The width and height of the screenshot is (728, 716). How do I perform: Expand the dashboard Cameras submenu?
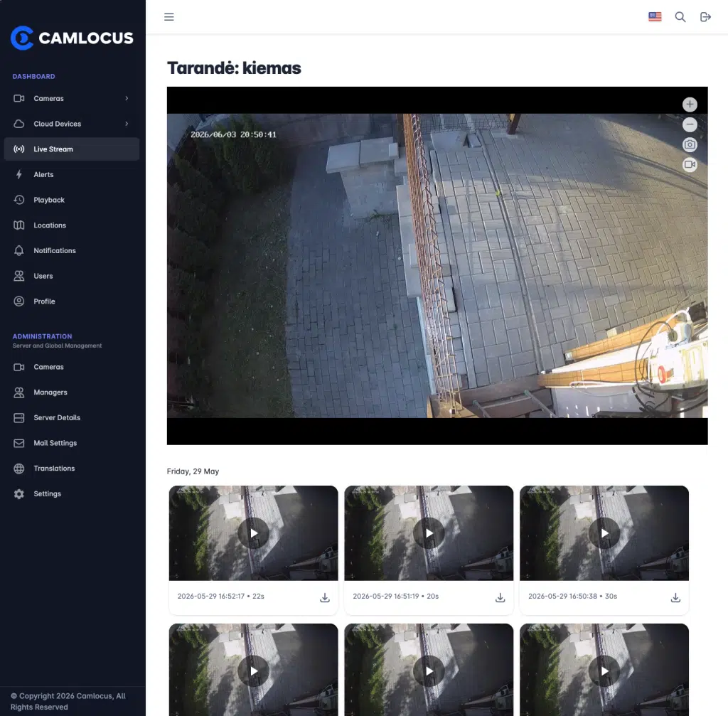tap(72, 98)
